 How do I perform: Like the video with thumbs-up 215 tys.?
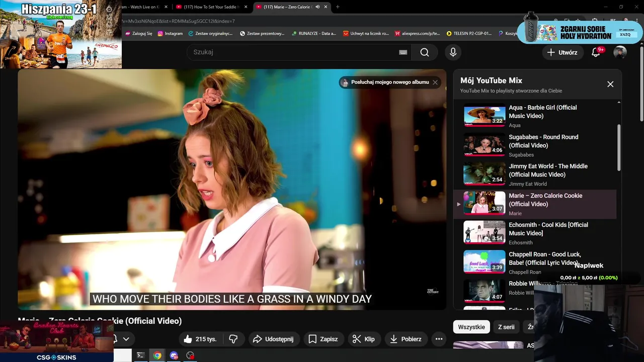tap(200, 339)
